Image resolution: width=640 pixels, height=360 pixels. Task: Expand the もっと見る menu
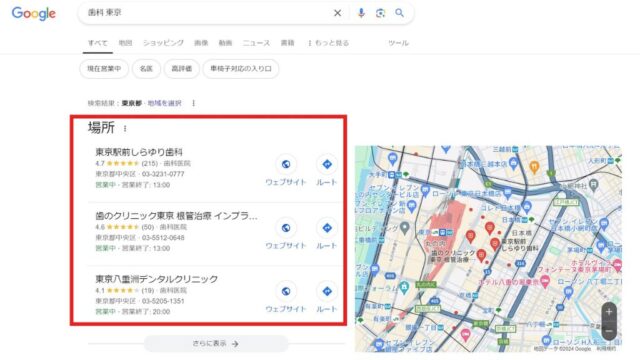329,43
